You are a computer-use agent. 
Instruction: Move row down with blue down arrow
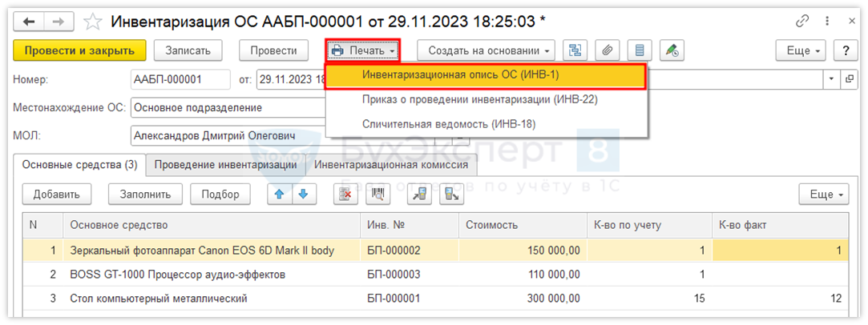303,194
